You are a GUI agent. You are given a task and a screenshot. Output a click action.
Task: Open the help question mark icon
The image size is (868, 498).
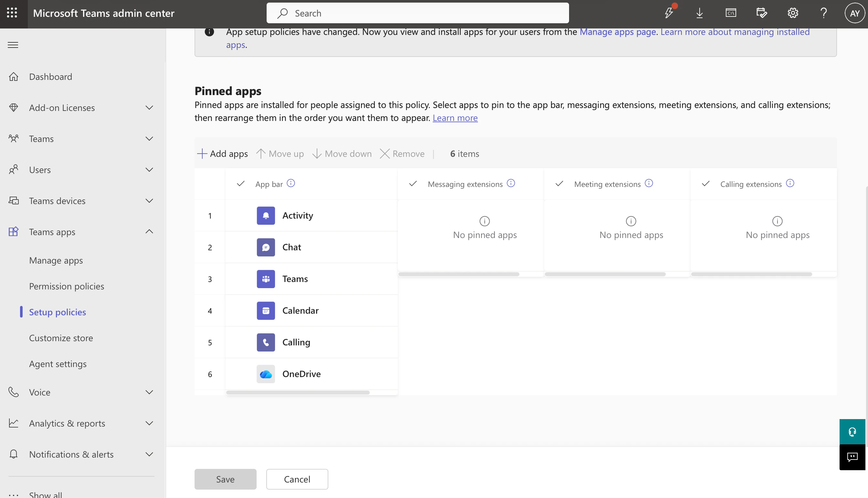coord(824,13)
